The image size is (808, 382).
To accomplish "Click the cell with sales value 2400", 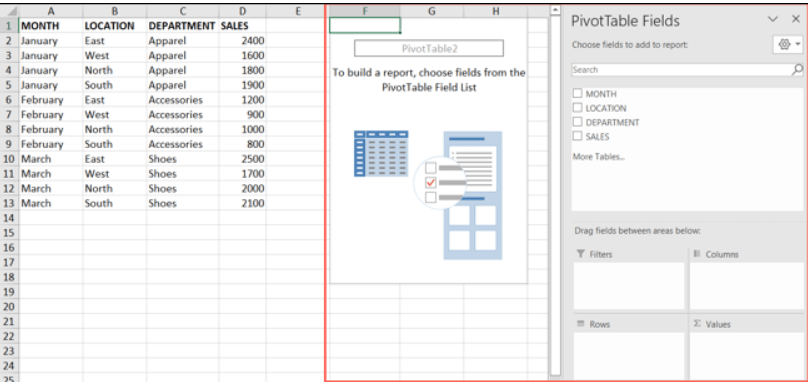I will coord(243,40).
